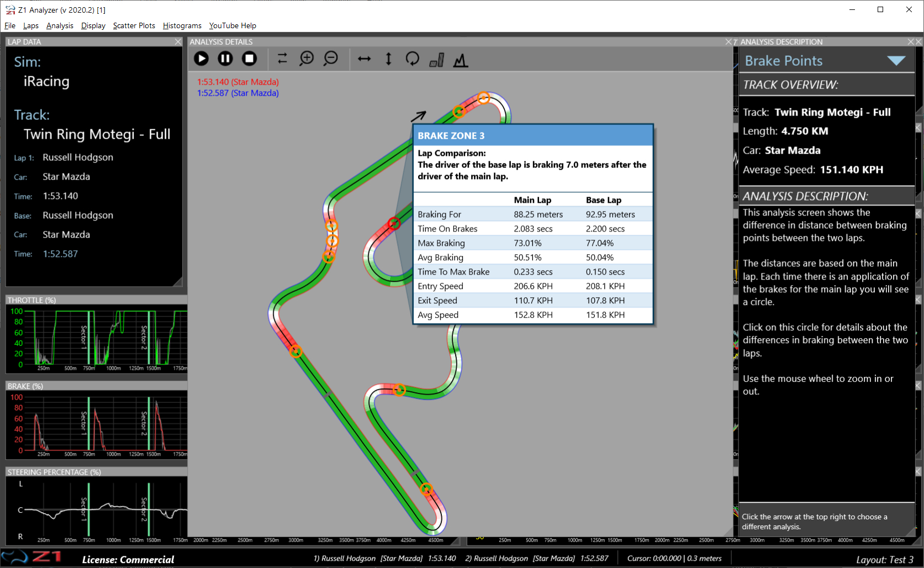Select the Time To Max Brake row label
The height and width of the screenshot is (568, 924).
[x=453, y=272]
